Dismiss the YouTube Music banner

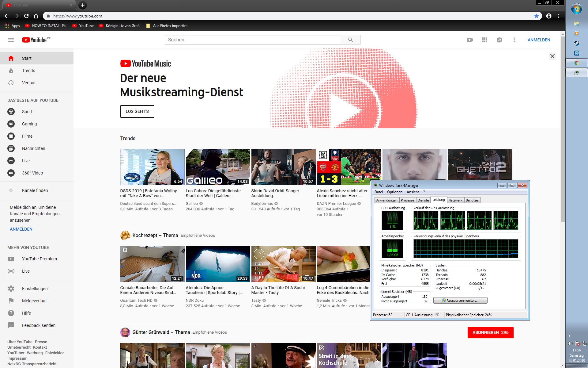click(552, 56)
